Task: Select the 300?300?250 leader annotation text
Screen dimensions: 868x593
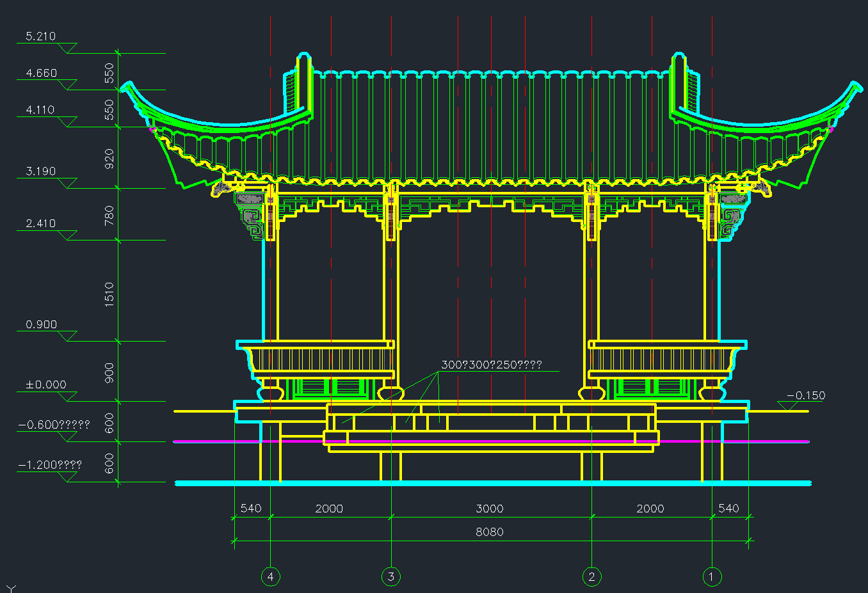Action: click(492, 365)
